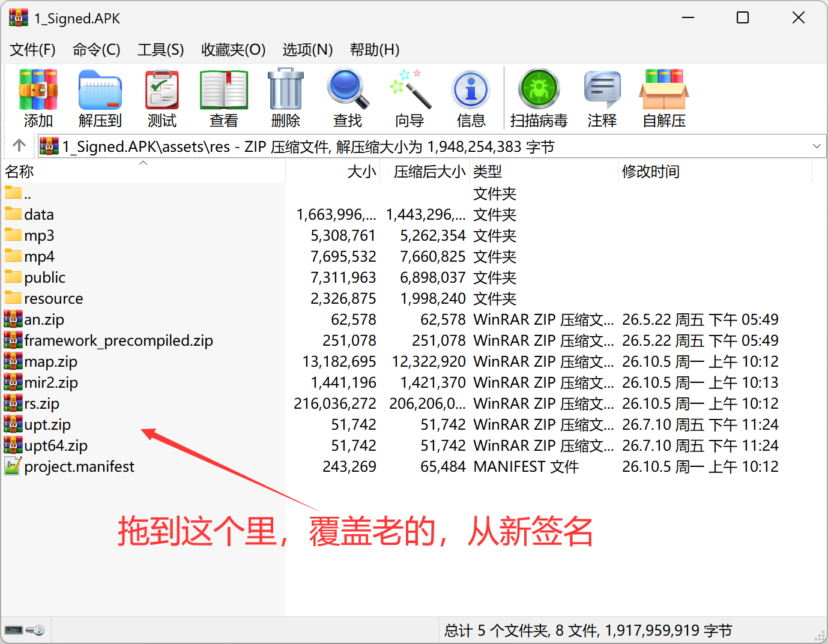828x644 pixels.
Task: Select the public folder icon
Action: (x=13, y=277)
